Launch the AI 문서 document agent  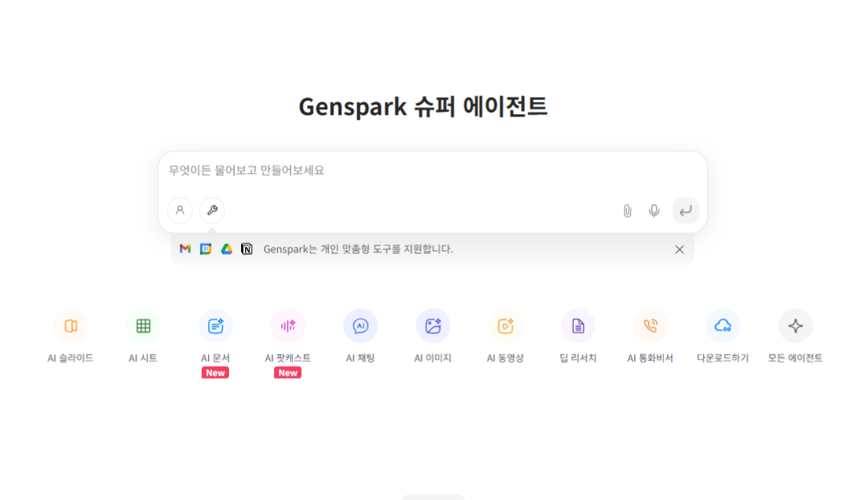(x=215, y=326)
